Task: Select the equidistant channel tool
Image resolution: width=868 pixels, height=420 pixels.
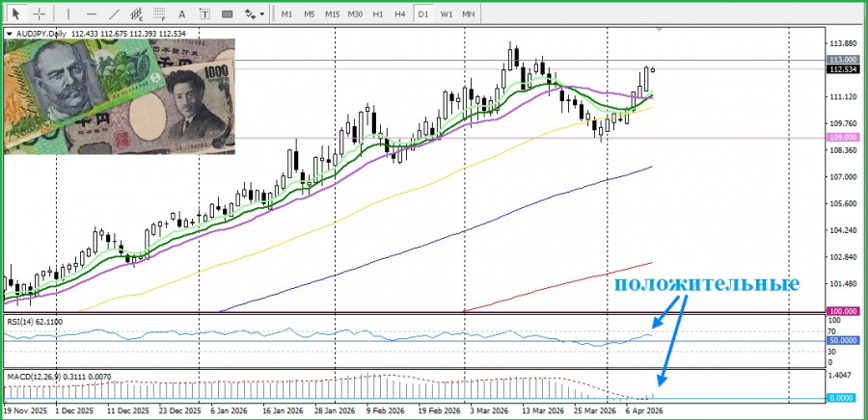Action: (137, 14)
